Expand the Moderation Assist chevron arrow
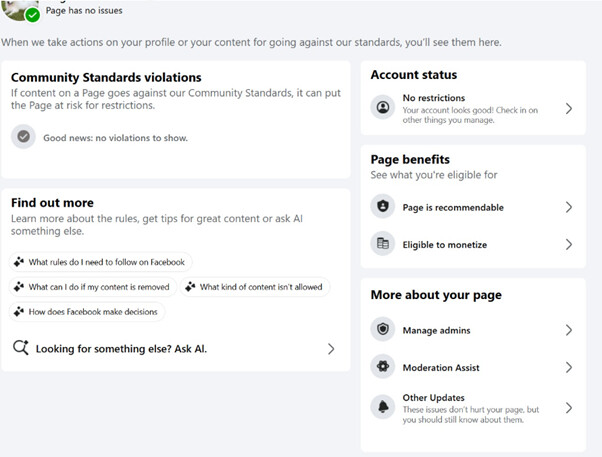 [569, 368]
